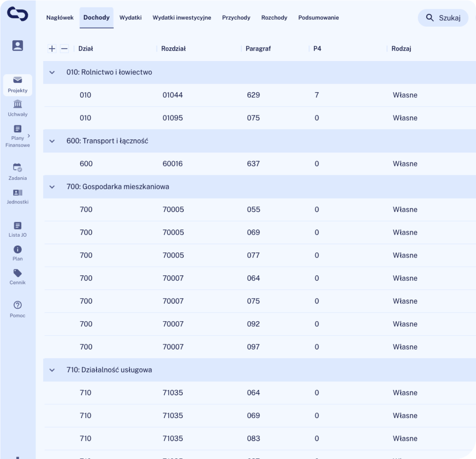This screenshot has width=476, height=459.
Task: Click paragraf 637 cell
Action: coord(253,164)
